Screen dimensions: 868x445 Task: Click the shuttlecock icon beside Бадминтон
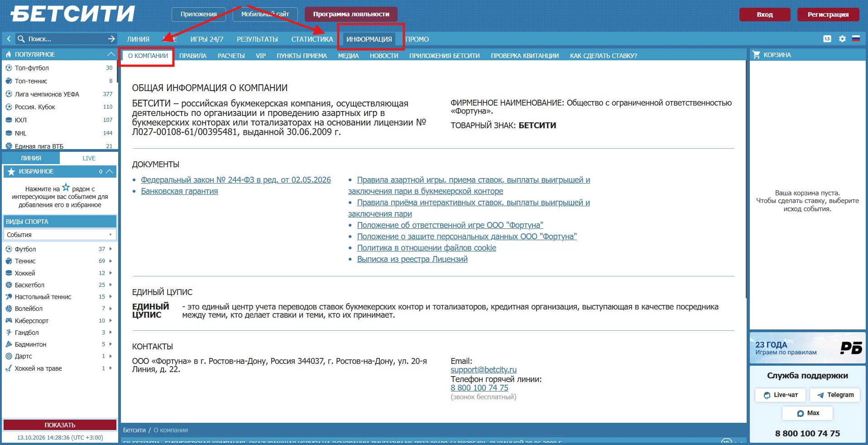[x=9, y=344]
